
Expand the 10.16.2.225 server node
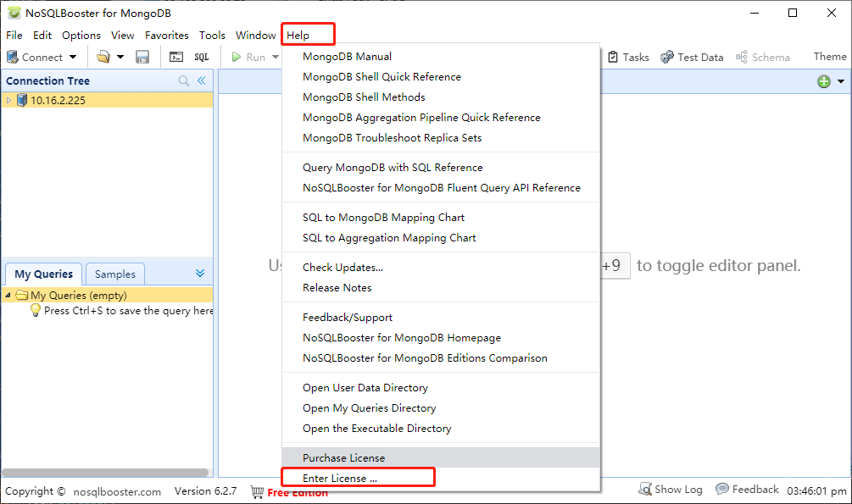coord(8,101)
